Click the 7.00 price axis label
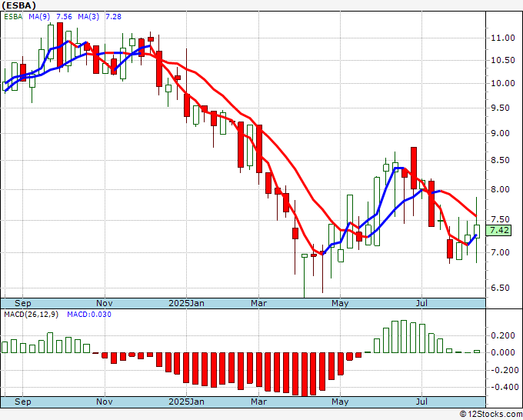Screen dimensions: 523x420 (501, 252)
